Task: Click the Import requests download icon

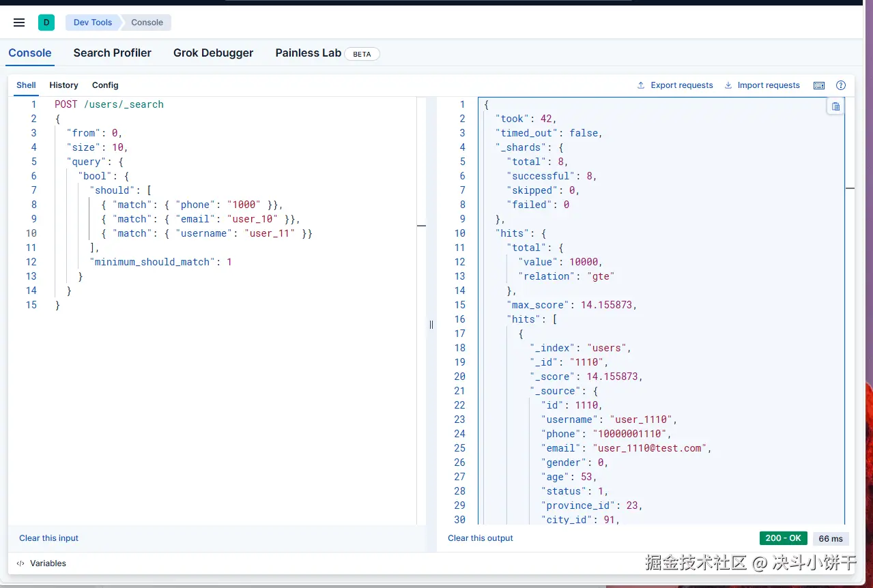Action: [x=728, y=85]
